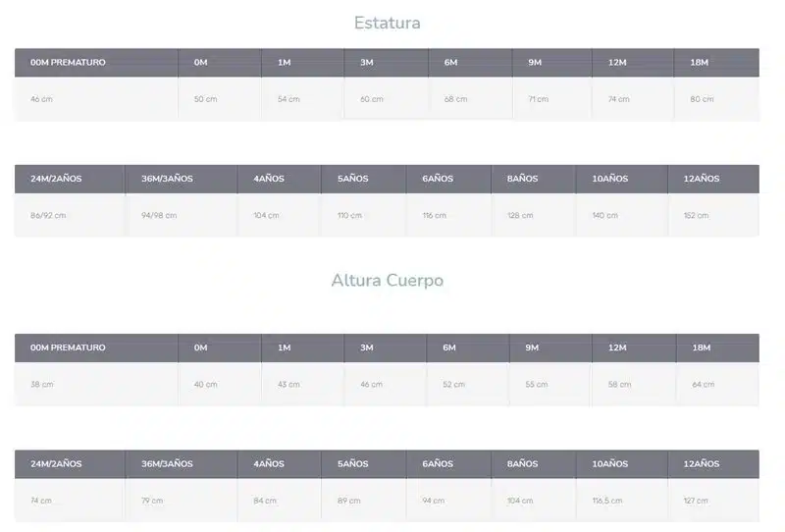Click the 110 cm value
785x532 pixels.
pos(349,215)
